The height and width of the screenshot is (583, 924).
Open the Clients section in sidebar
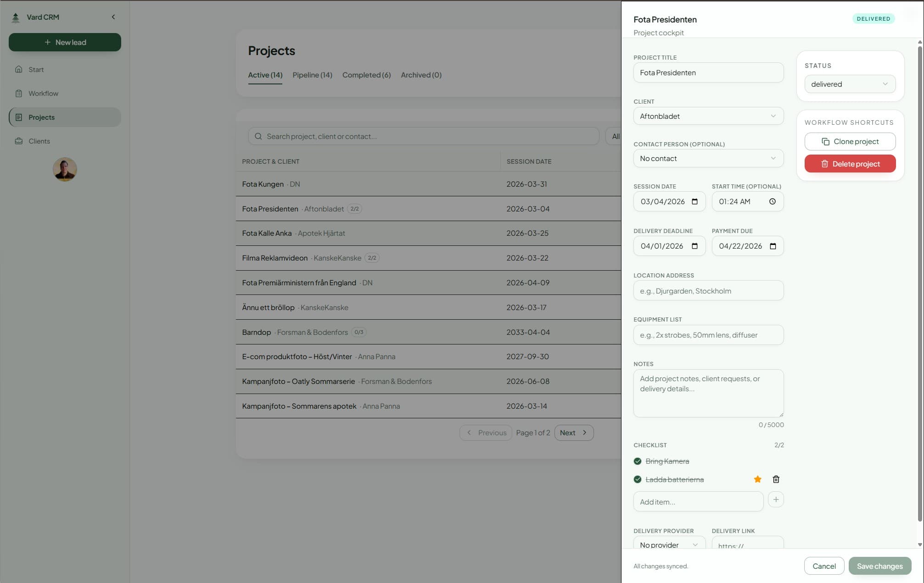[39, 141]
